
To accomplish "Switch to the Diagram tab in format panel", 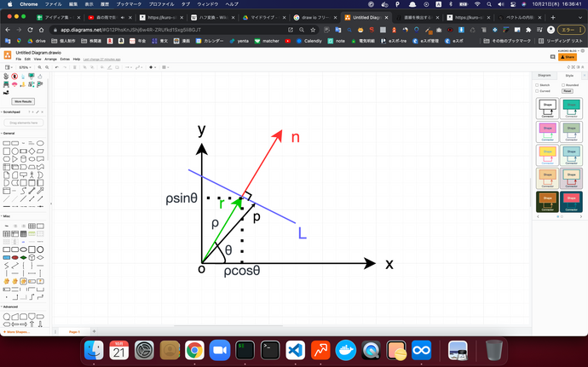I will [x=545, y=75].
